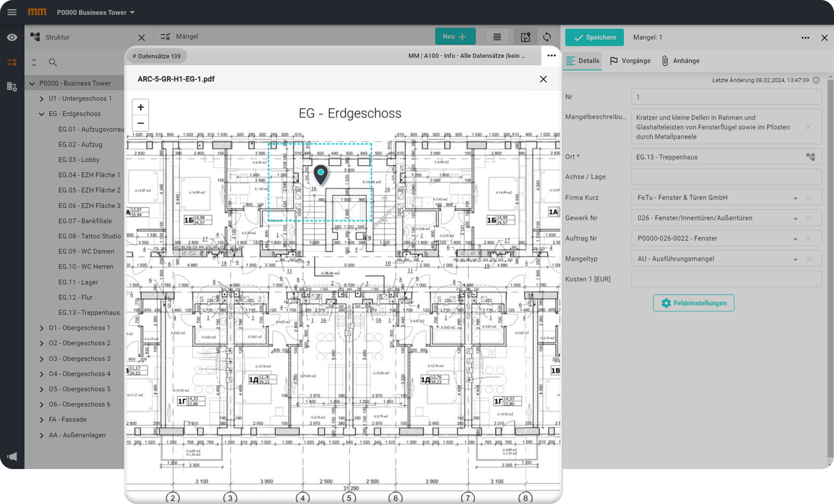Collapse all tree nodes icon
Image resolution: width=834 pixels, height=504 pixels.
tap(34, 62)
